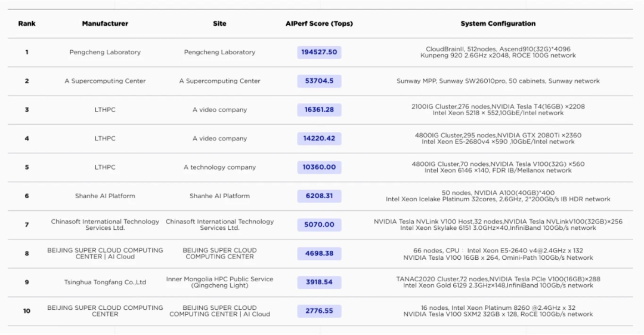
Task: Select score badge 14220.42
Action: pos(319,139)
